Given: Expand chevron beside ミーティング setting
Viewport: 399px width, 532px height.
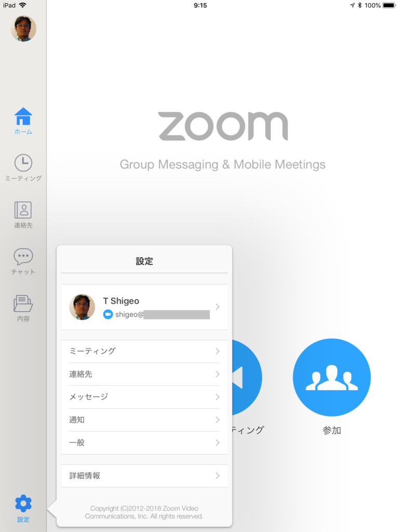Looking at the screenshot, I should coord(218,351).
